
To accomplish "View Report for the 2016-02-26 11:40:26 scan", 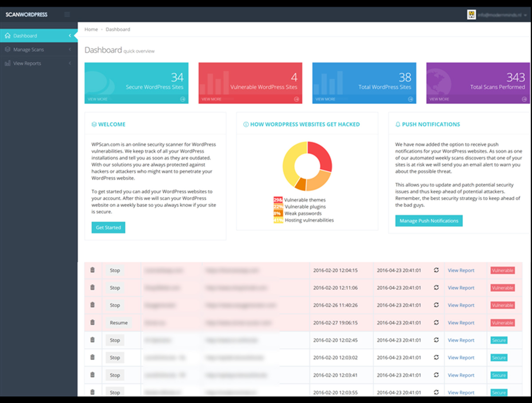I will 461,305.
